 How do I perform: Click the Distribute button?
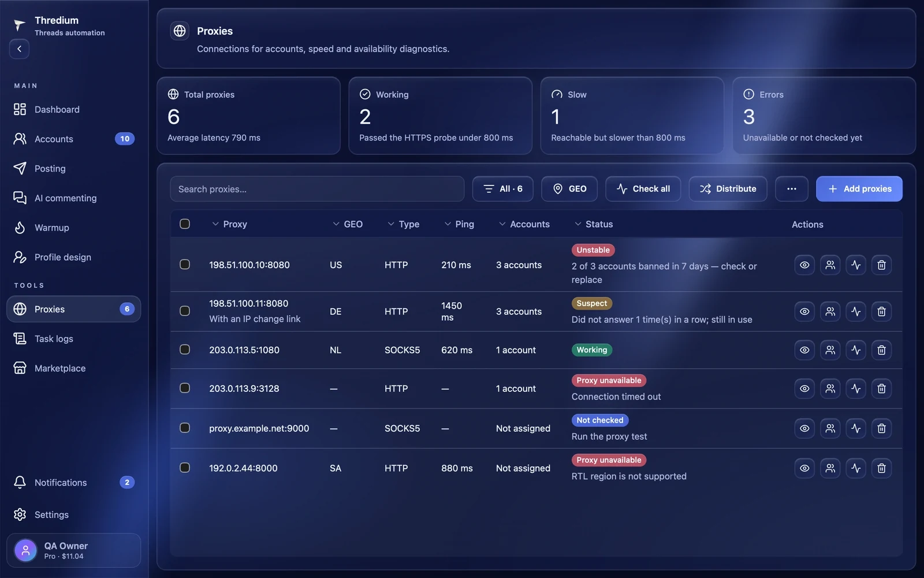(x=728, y=189)
